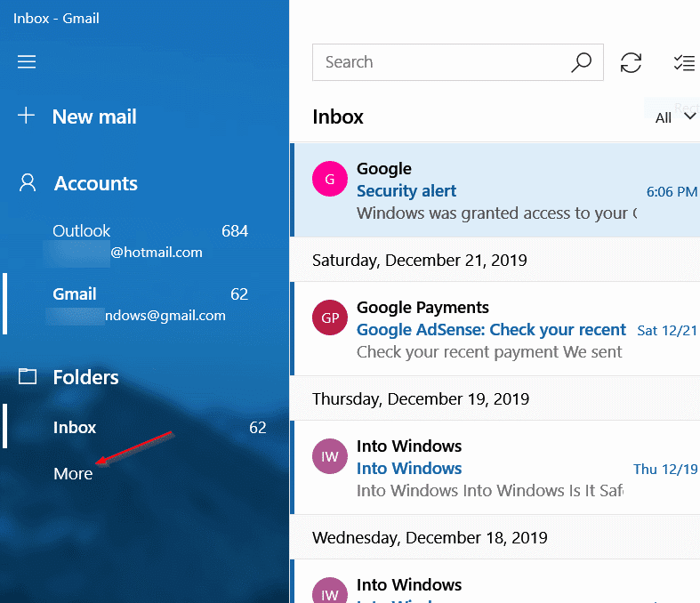Click the Folders folder icon
Image resolution: width=700 pixels, height=603 pixels.
pos(28,376)
